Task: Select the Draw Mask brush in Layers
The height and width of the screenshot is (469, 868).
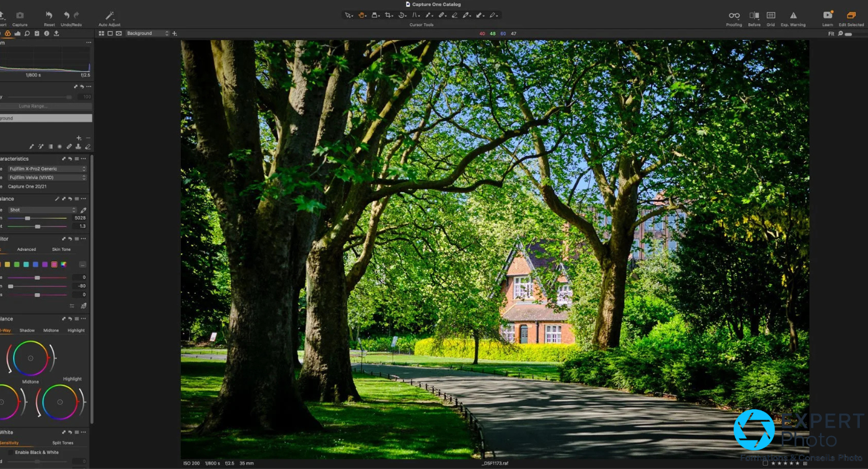Action: pyautogui.click(x=32, y=147)
